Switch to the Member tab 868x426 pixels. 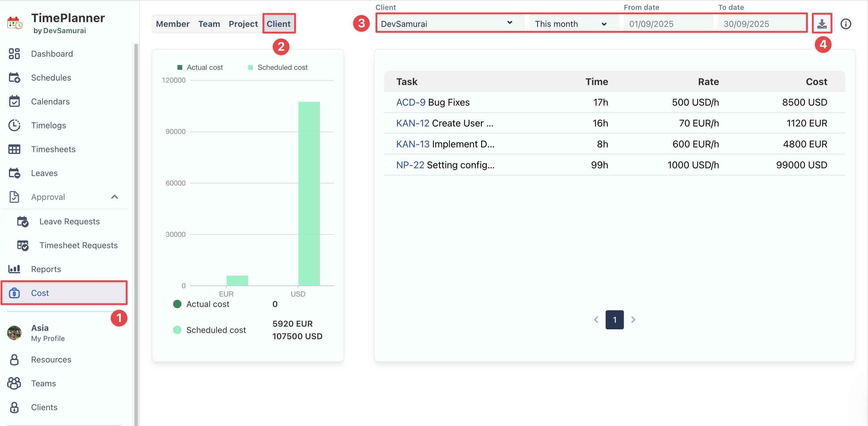(173, 24)
